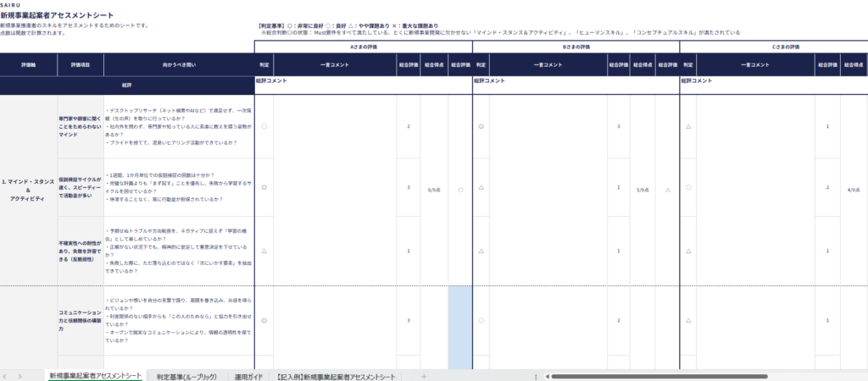Open the 【記入例】新規事業起案者アセスメントシート sheet tab
This screenshot has height=381, width=868.
pos(336,377)
